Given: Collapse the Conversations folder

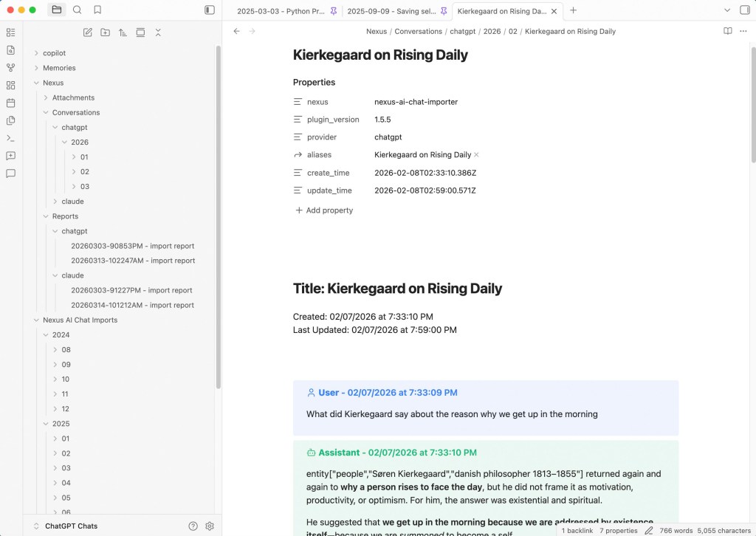Looking at the screenshot, I should (75, 112).
